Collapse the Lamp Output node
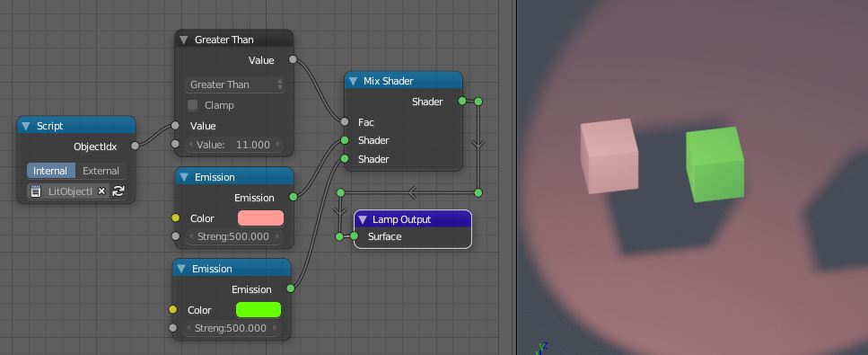The width and height of the screenshot is (868, 355). tap(363, 219)
